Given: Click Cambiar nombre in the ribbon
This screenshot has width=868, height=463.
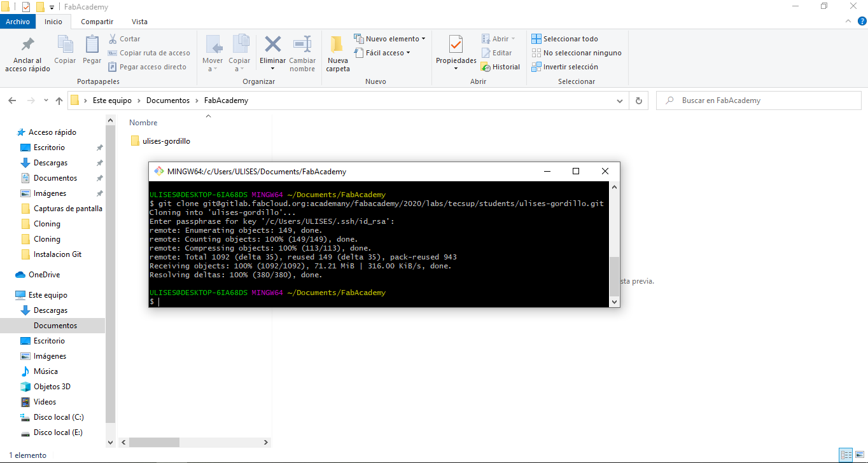Looking at the screenshot, I should (x=302, y=53).
